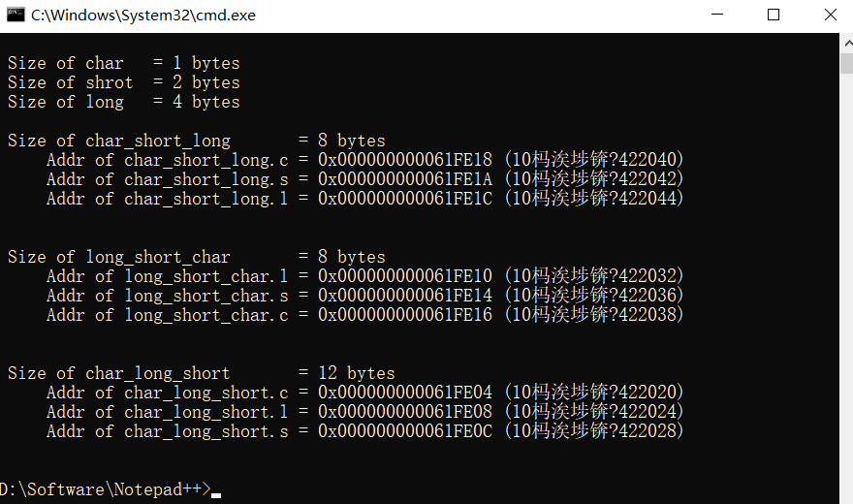Click the '12 bytes' size value
Viewport: 853px width, 504px height.
(357, 373)
